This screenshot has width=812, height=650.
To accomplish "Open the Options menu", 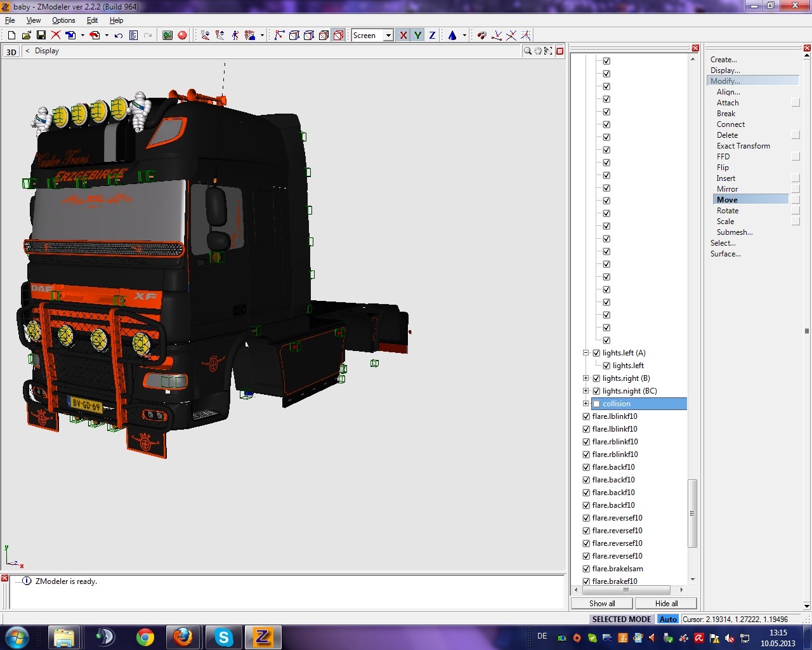I will 63,20.
